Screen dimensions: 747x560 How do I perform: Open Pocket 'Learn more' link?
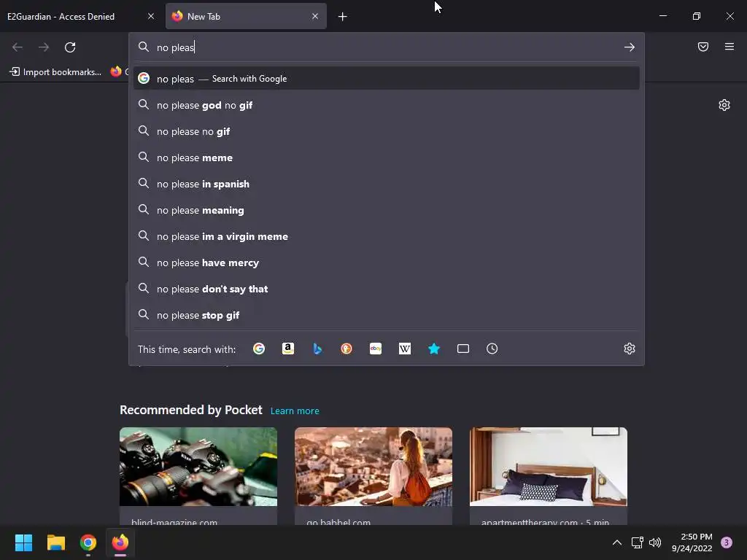295,411
